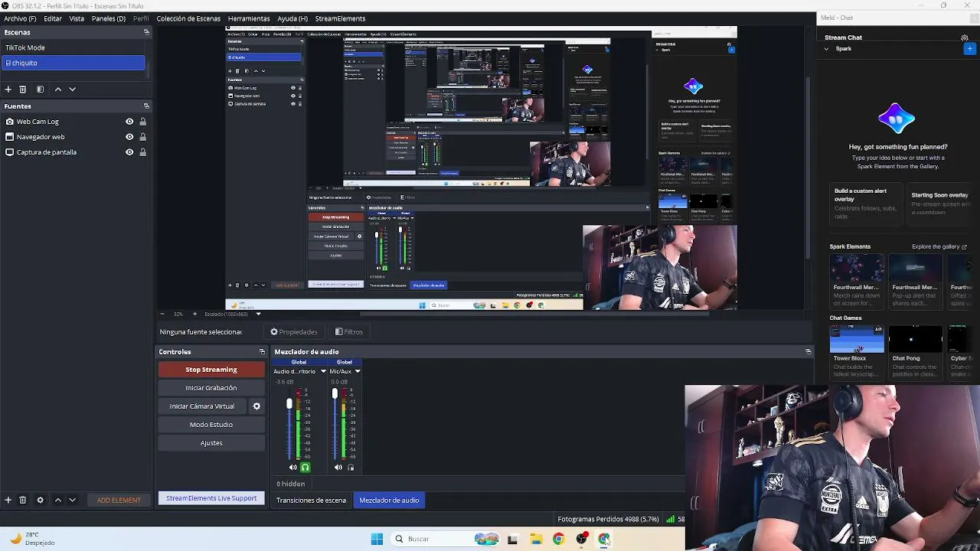Open the StreamElements menu
This screenshot has height=551, width=980.
coord(340,18)
